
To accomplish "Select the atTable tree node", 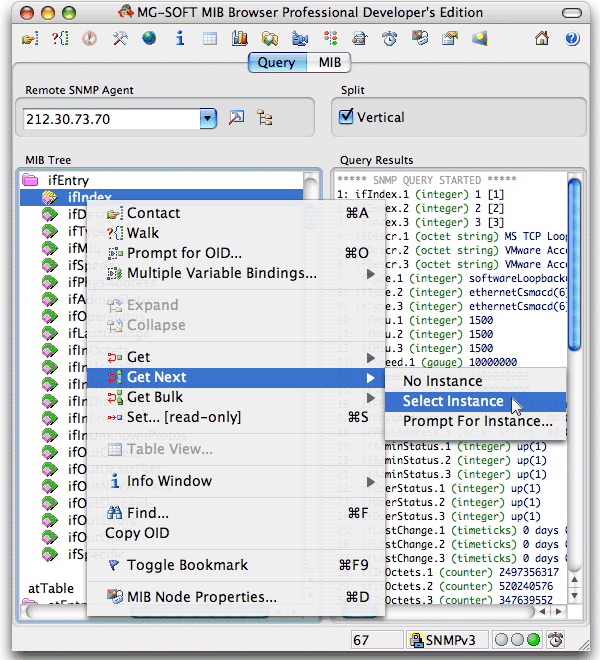I will [x=51, y=588].
